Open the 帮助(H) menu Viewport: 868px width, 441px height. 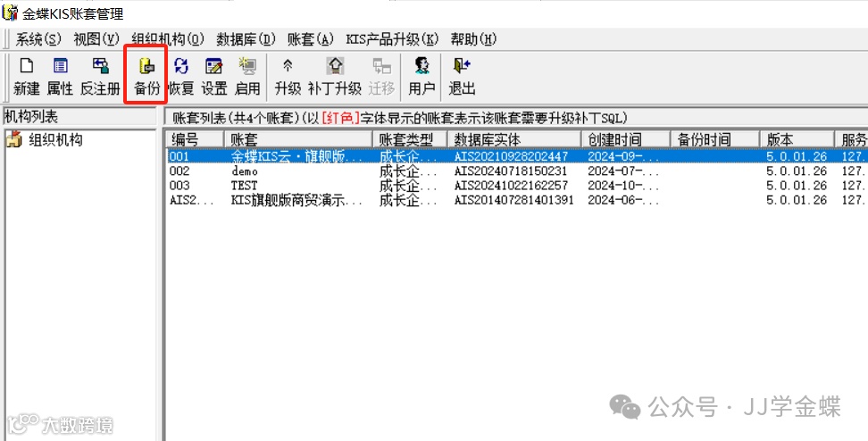[x=473, y=39]
